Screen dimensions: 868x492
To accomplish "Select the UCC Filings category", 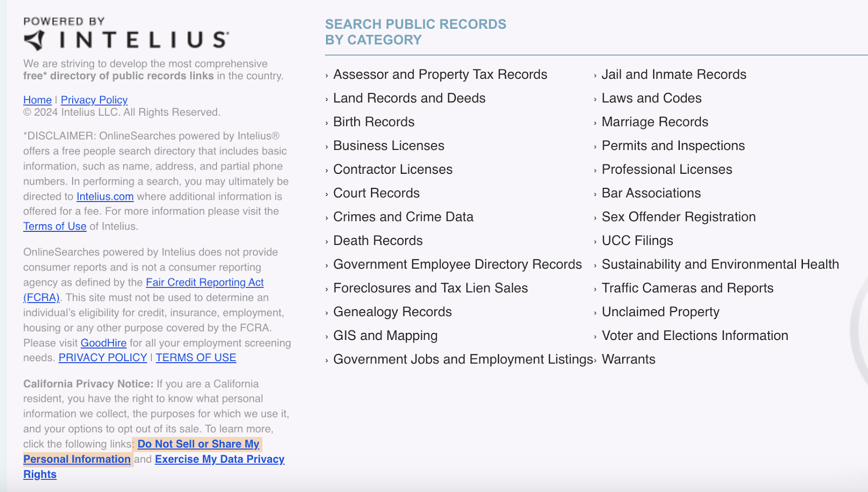I will point(637,241).
